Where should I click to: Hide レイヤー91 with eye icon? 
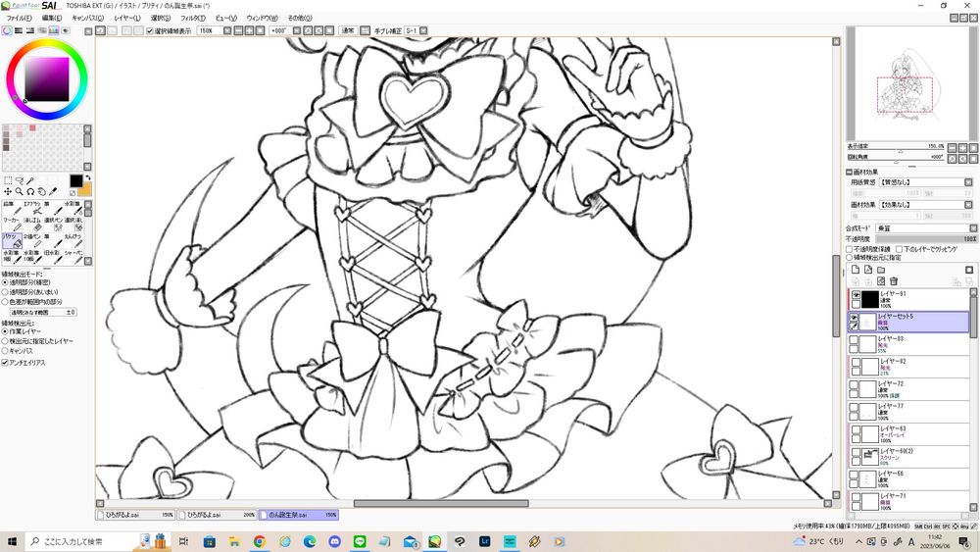[856, 295]
